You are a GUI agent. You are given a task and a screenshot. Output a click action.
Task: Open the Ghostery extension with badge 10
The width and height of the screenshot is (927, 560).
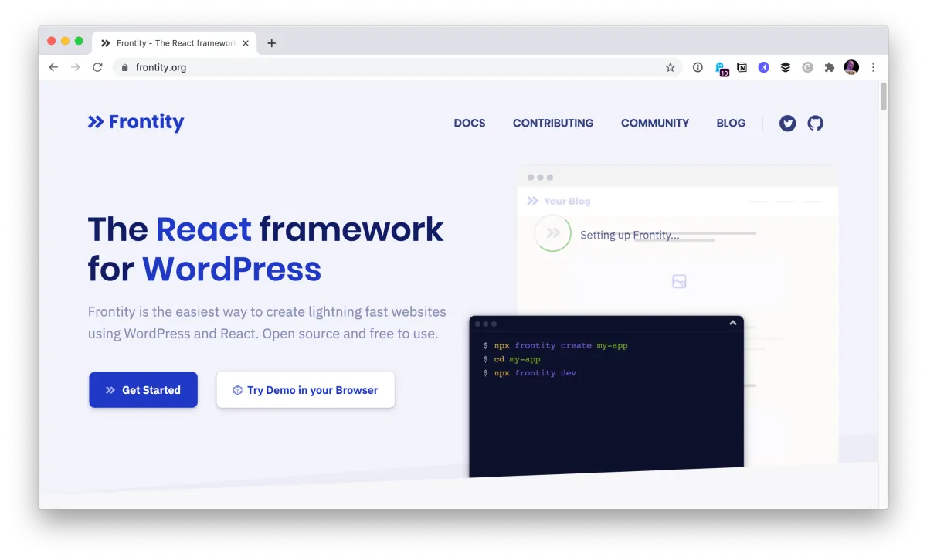click(x=721, y=69)
